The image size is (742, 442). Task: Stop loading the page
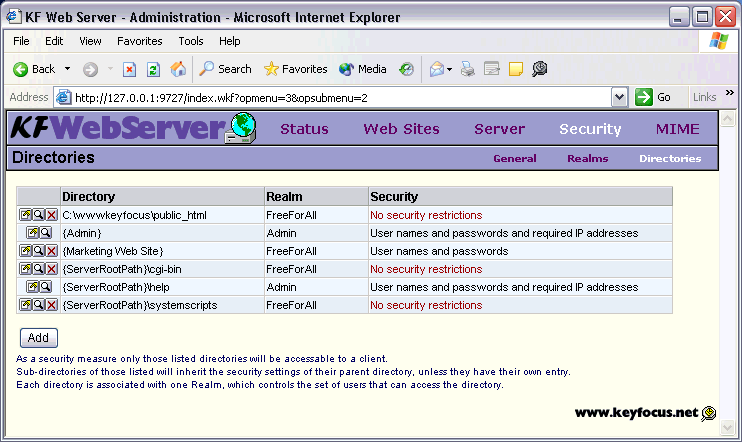point(129,70)
